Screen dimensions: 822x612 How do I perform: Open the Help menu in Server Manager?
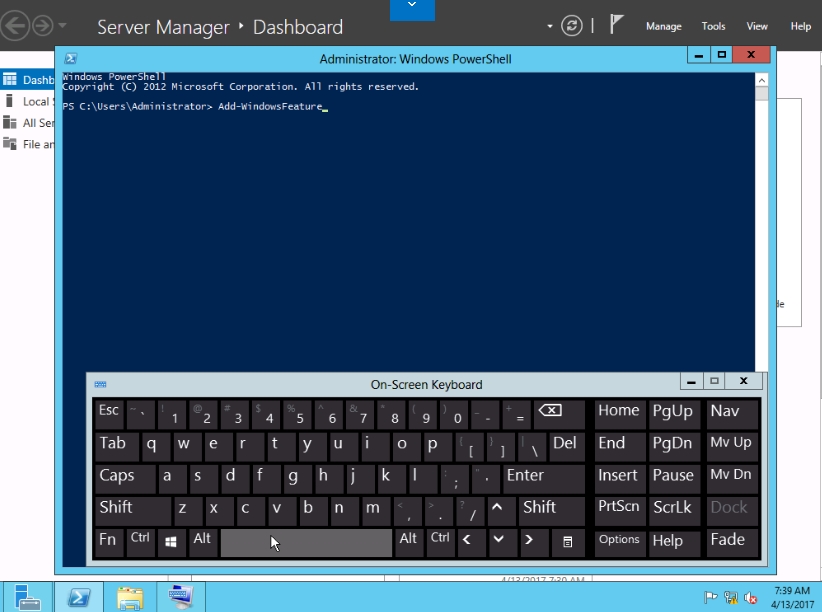(x=801, y=26)
